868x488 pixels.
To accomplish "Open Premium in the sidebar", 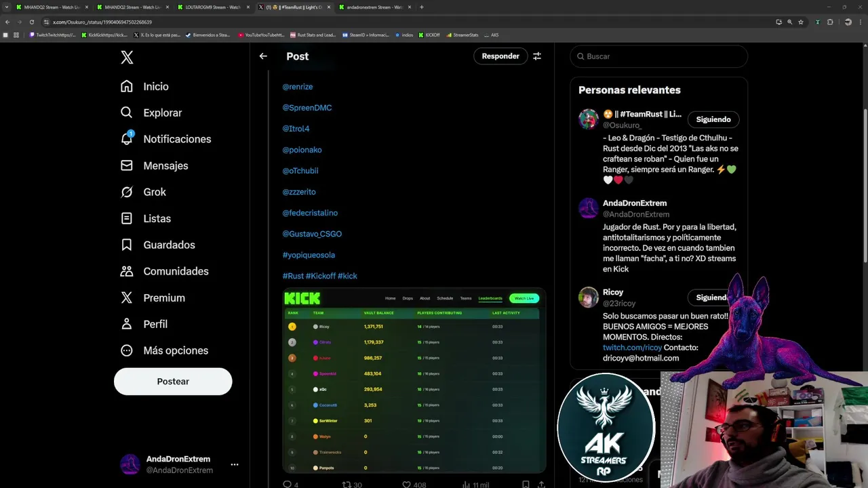I will coord(153,298).
